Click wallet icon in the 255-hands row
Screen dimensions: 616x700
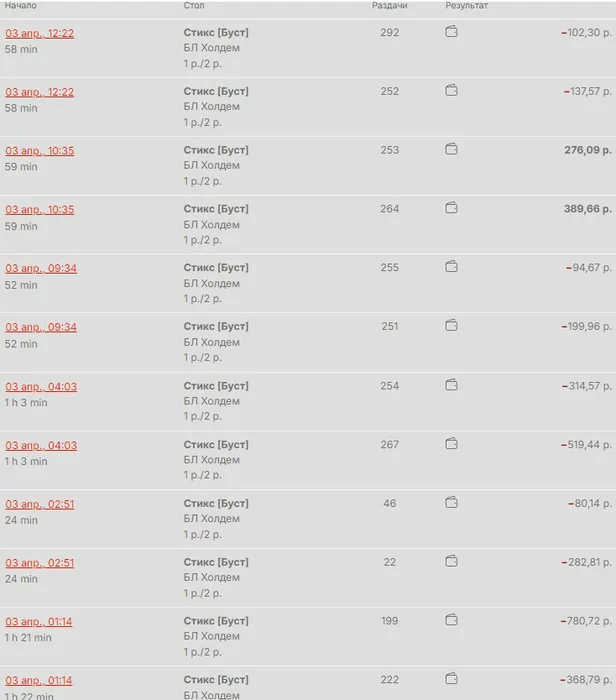451,267
